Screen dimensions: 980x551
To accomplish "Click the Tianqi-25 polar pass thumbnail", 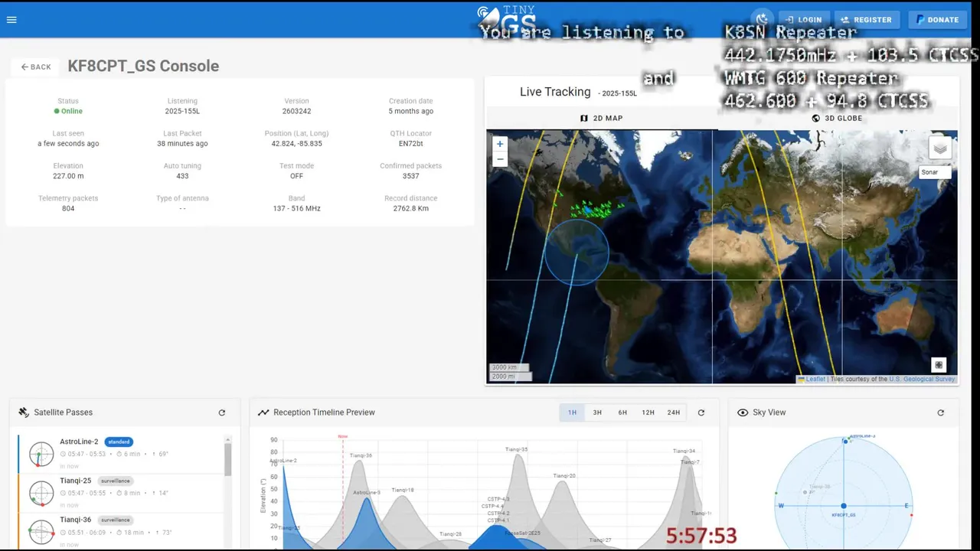I will pyautogui.click(x=41, y=493).
